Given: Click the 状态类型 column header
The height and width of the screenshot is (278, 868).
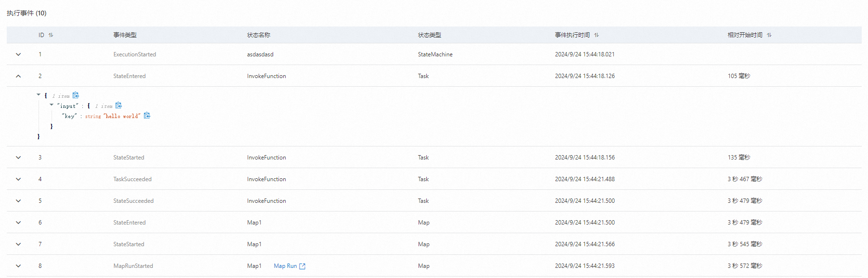Looking at the screenshot, I should click(x=429, y=35).
